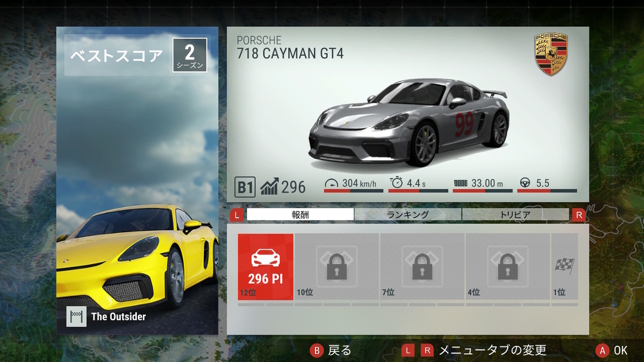Click the top speed gauge icon
The height and width of the screenshot is (362, 644).
click(x=332, y=183)
